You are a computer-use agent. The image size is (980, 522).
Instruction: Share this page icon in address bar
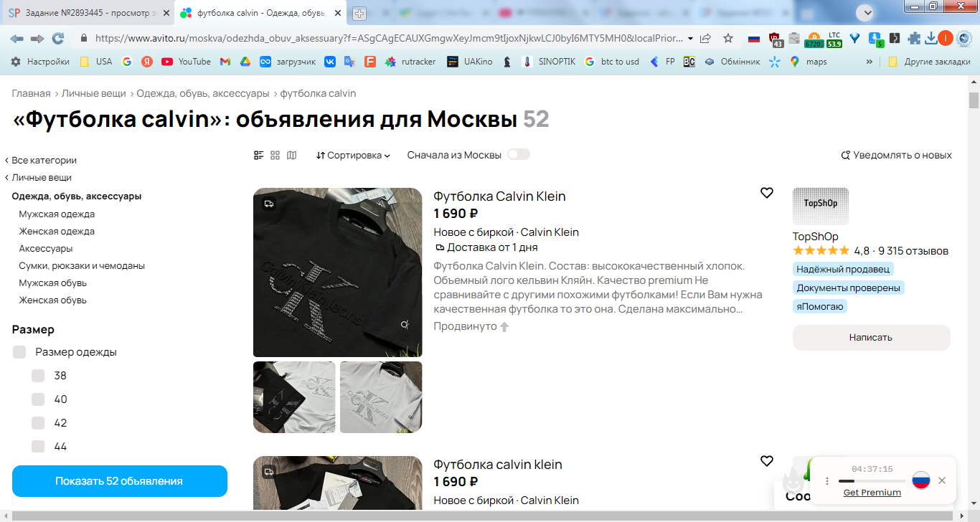click(x=706, y=38)
